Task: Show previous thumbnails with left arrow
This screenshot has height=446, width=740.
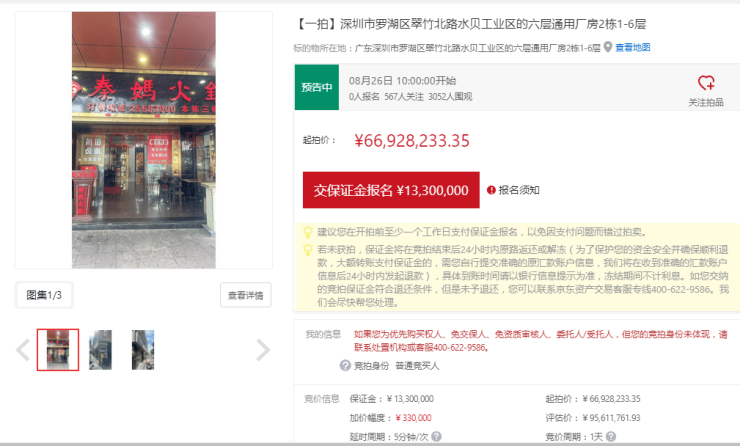Action: click(x=23, y=350)
